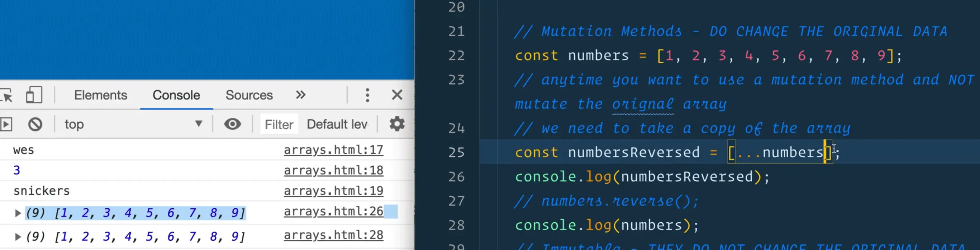The width and height of the screenshot is (980, 250).
Task: Open arrays.html:17 source link
Action: click(x=333, y=150)
